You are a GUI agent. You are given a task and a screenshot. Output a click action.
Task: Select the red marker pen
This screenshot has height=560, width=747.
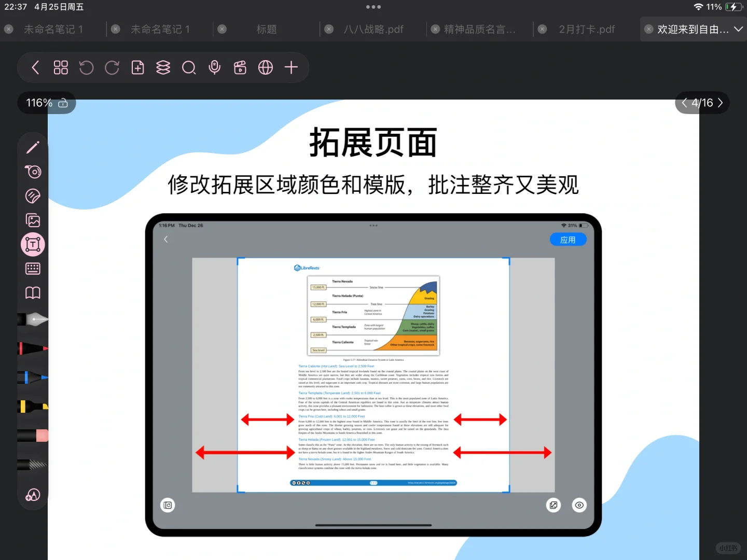(x=33, y=348)
